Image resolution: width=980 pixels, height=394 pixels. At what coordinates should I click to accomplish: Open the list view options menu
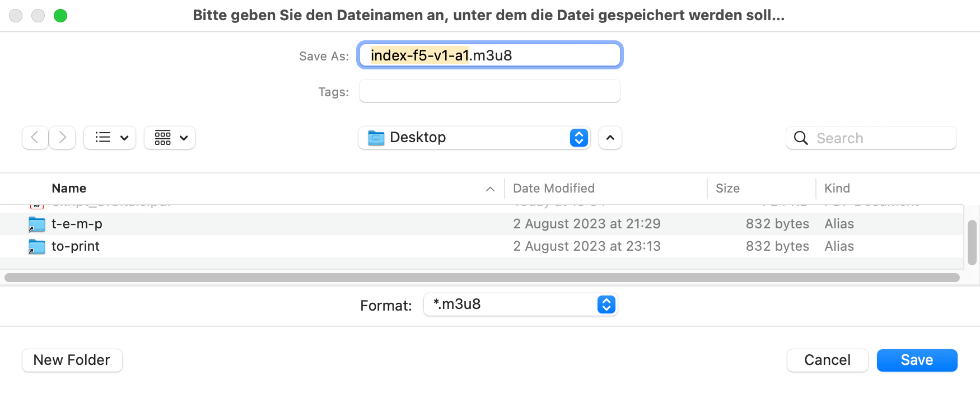[x=110, y=138]
